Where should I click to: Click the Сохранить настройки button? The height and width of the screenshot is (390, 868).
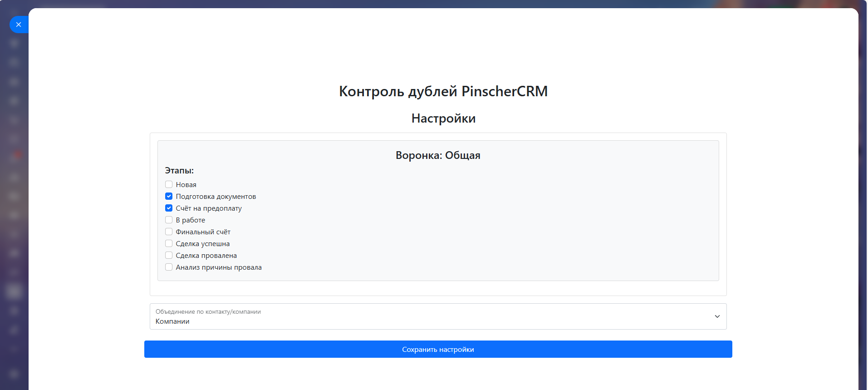[438, 349]
